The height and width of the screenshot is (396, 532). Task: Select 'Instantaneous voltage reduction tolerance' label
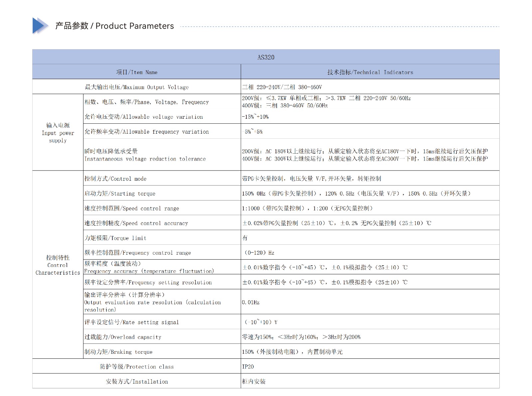tap(145, 155)
